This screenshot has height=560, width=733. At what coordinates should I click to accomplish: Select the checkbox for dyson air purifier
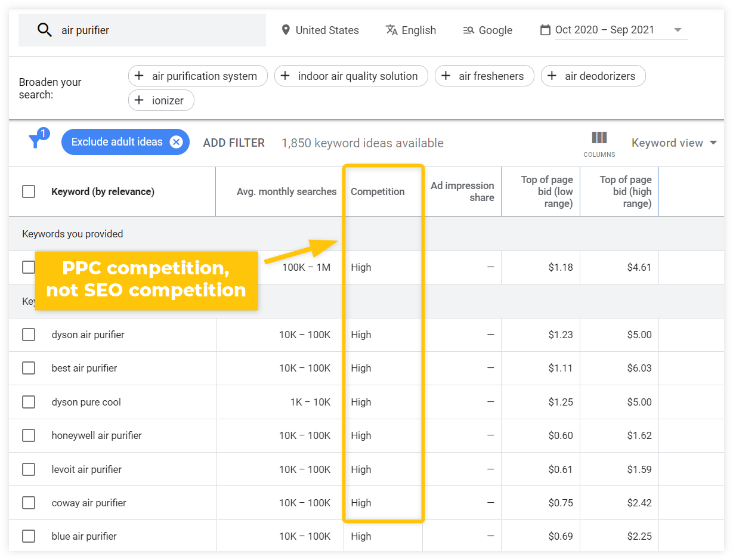click(29, 335)
